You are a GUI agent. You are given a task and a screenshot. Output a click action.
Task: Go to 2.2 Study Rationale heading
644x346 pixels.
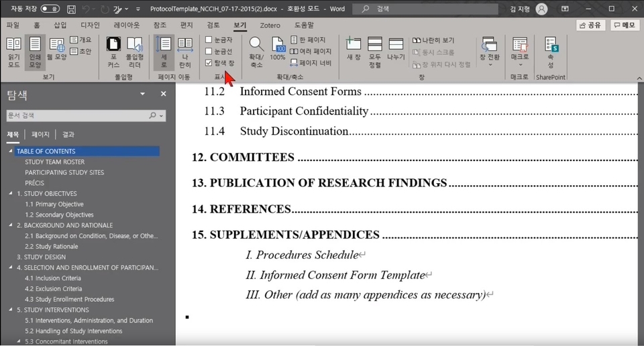click(x=52, y=246)
